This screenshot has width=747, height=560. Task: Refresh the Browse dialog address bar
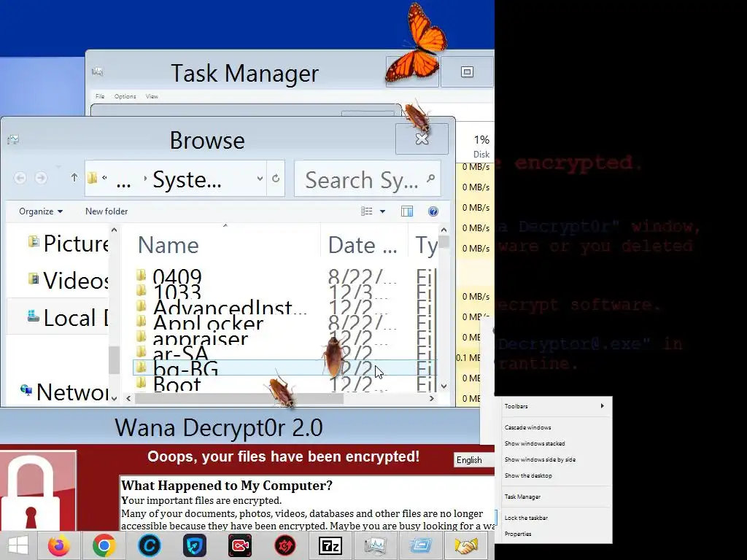(275, 179)
